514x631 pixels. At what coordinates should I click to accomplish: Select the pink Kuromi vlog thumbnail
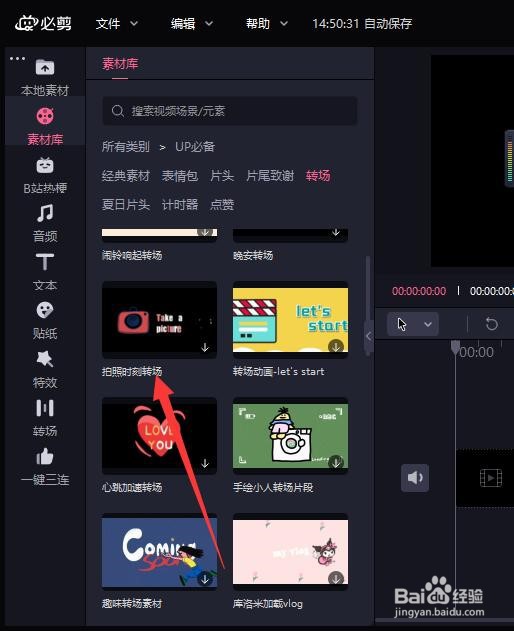click(290, 552)
